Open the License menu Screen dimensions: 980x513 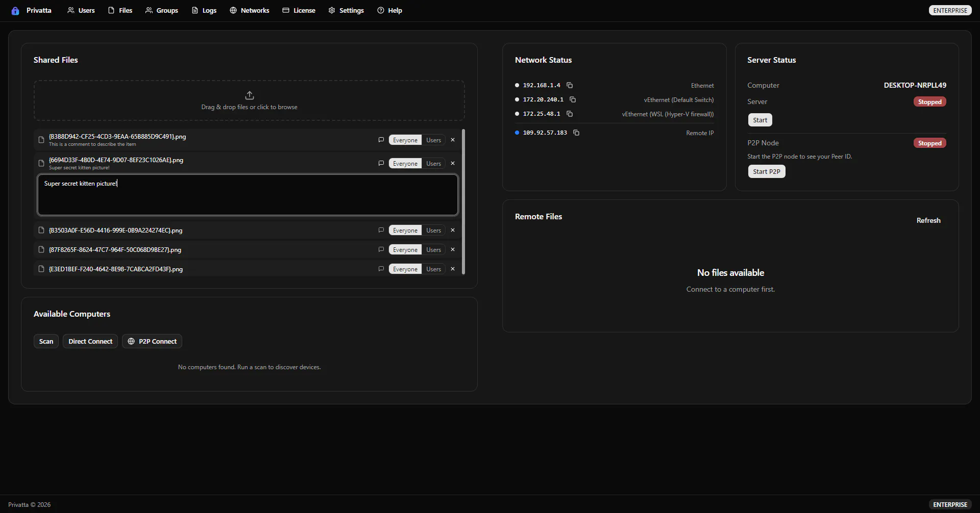click(299, 10)
